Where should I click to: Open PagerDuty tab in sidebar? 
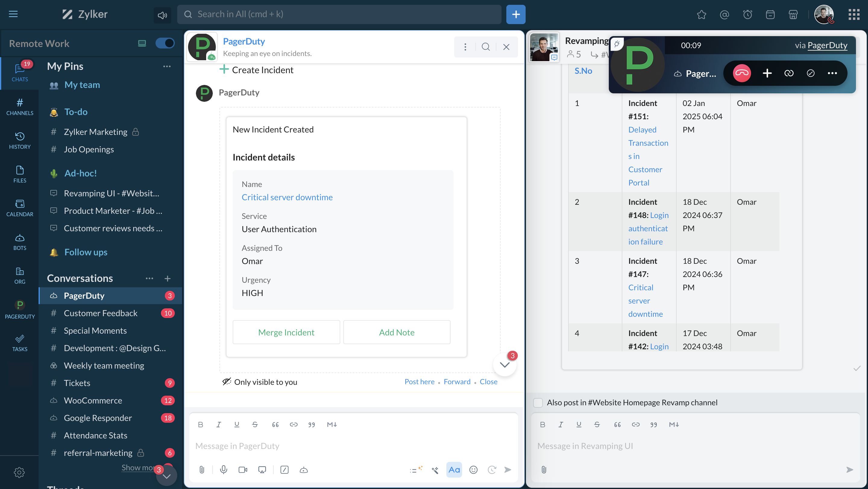click(20, 310)
